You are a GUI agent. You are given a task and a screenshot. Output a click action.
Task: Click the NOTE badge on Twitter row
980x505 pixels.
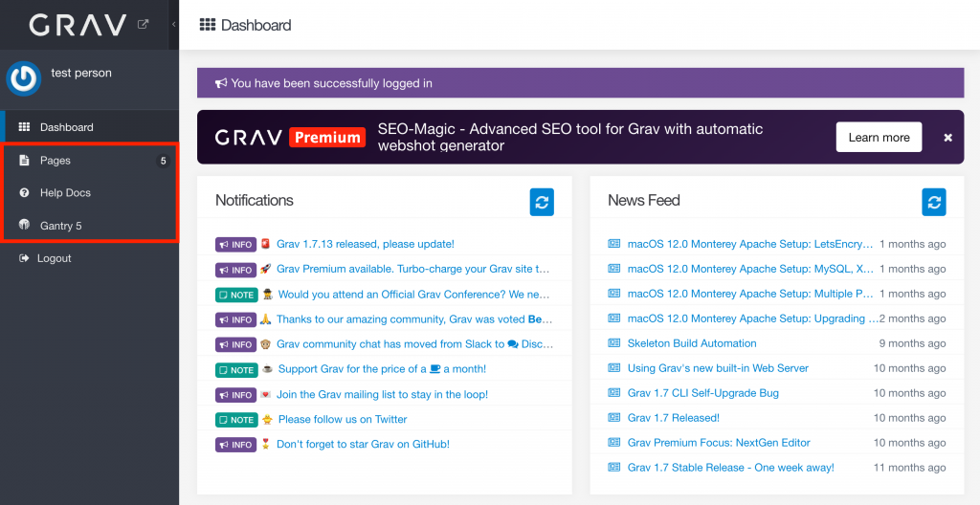coord(236,420)
